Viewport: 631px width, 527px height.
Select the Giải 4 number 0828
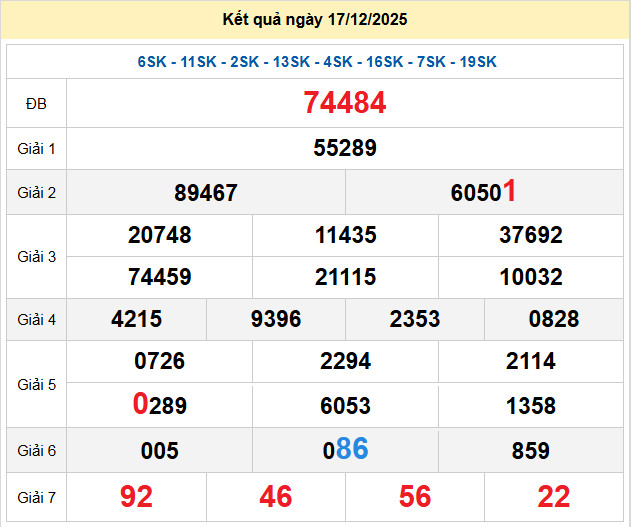click(554, 319)
